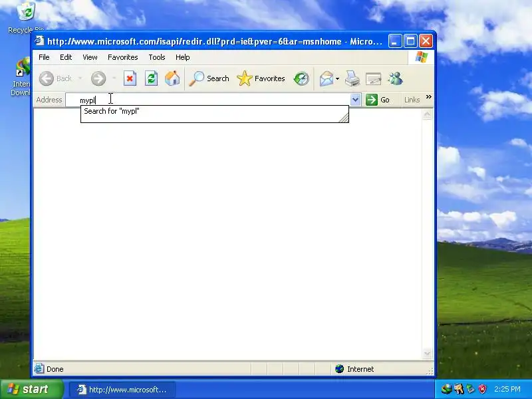This screenshot has width=532, height=399.
Task: Open the Edit menu
Action: 66,57
